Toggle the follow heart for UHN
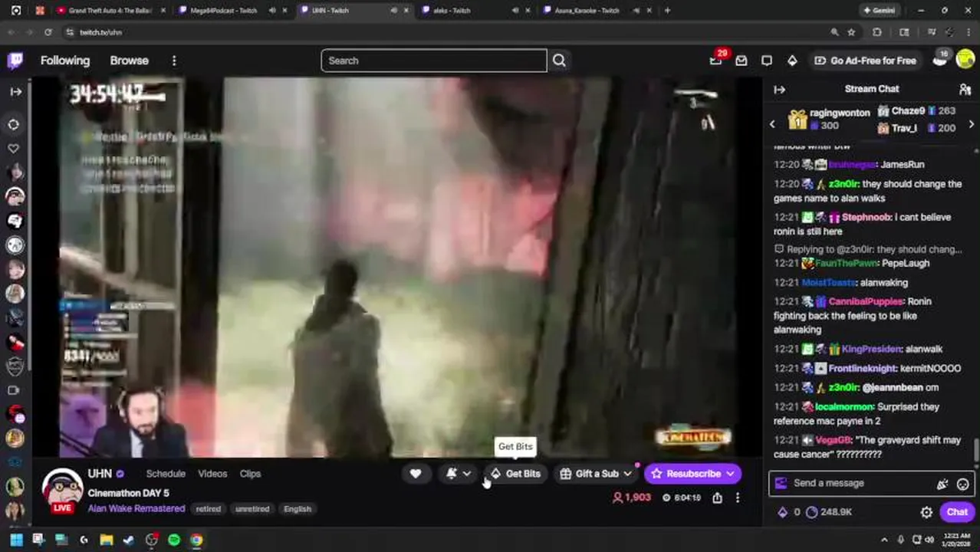The image size is (980, 552). click(416, 474)
